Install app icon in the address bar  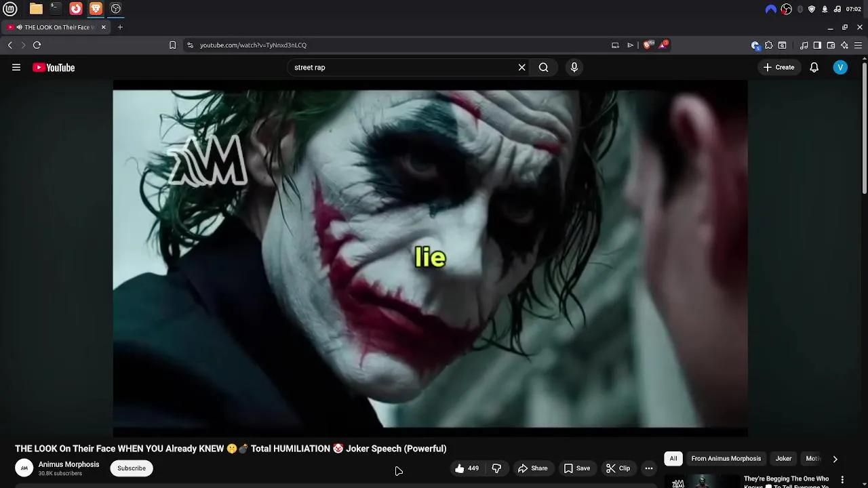coord(615,45)
